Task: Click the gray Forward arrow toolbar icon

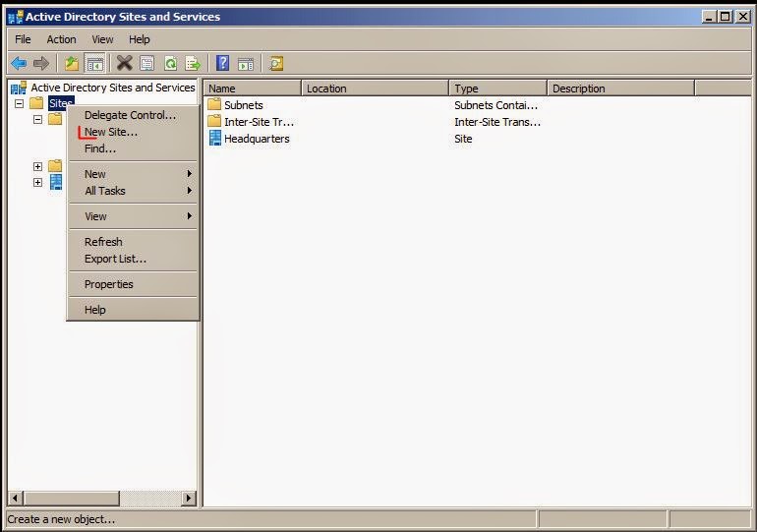Action: [41, 63]
